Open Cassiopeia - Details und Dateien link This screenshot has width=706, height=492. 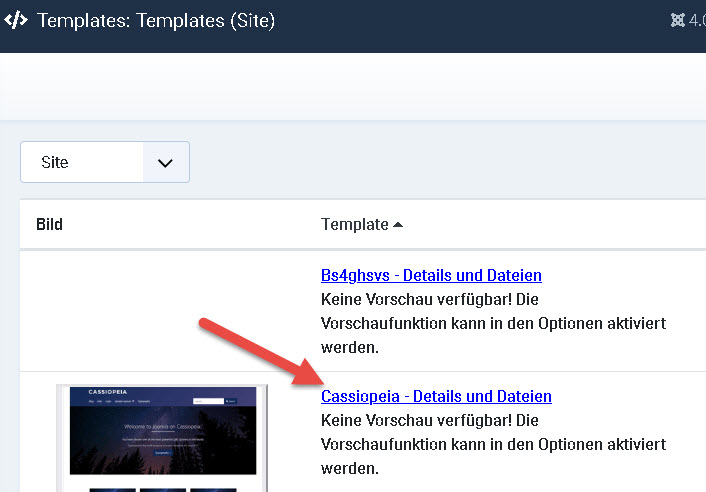(436, 396)
